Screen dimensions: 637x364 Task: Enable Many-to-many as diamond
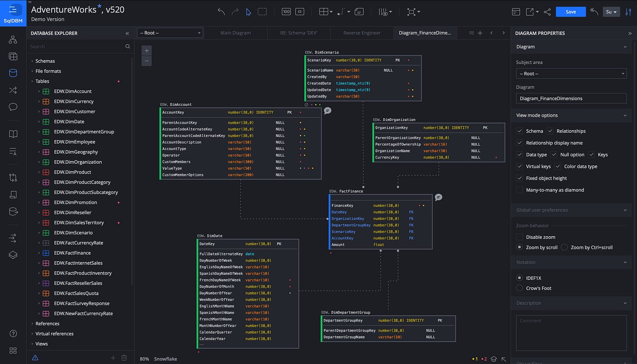coord(519,190)
